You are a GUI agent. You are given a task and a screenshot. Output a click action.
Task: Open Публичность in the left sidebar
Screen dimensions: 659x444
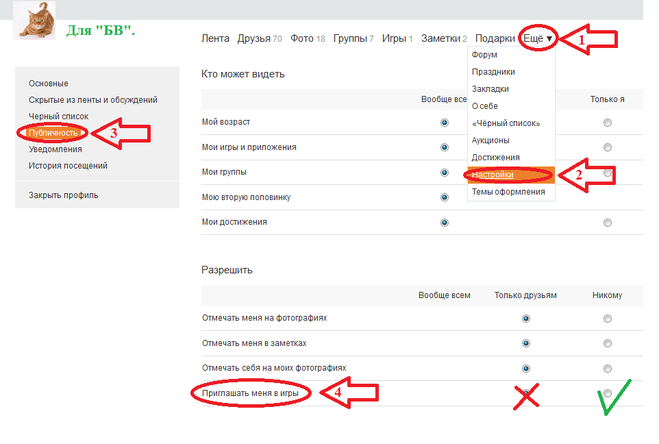coord(53,132)
